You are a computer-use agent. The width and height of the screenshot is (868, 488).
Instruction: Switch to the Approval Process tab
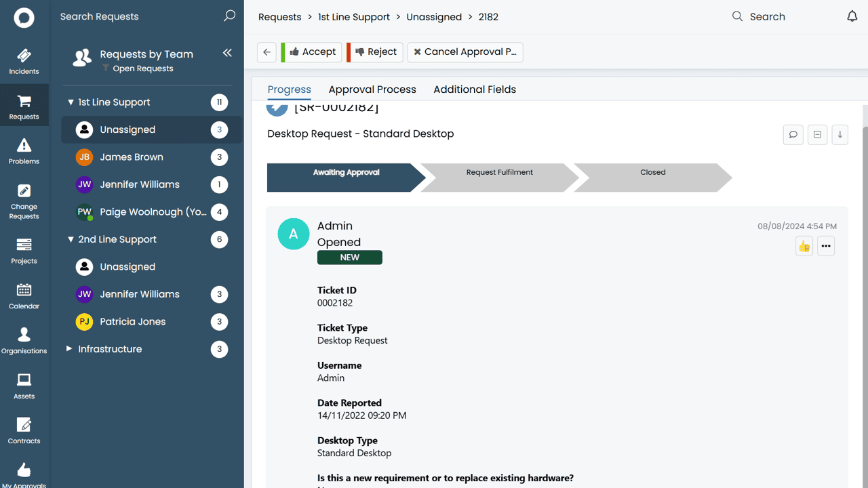pos(372,89)
